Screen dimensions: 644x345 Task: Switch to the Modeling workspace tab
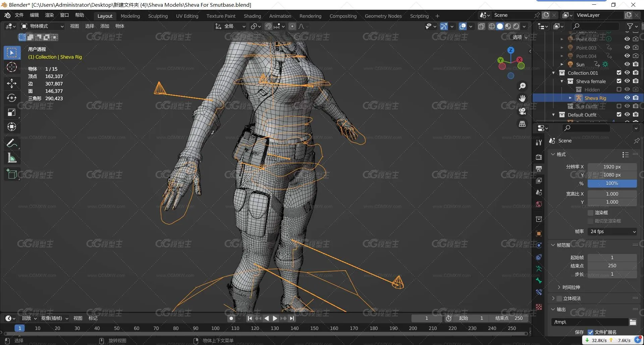click(x=130, y=16)
